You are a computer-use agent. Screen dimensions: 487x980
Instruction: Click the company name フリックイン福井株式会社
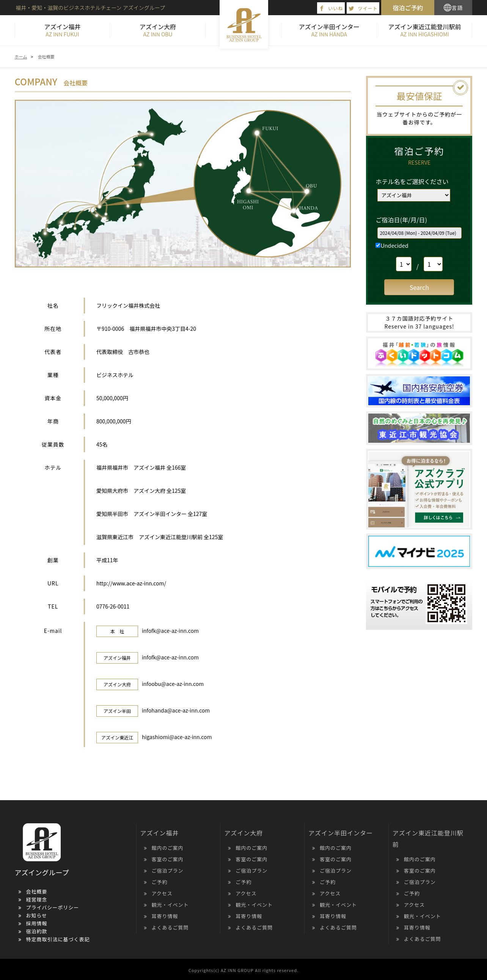pos(128,306)
